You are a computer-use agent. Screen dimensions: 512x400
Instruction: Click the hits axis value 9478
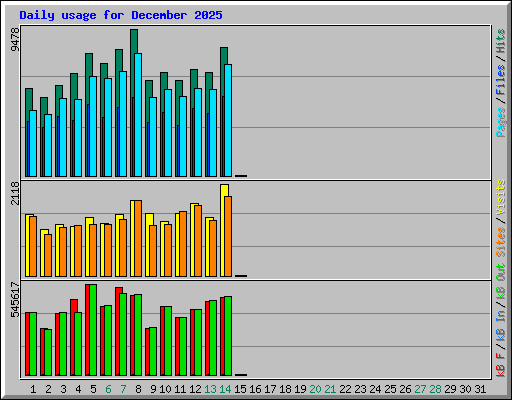15,40
